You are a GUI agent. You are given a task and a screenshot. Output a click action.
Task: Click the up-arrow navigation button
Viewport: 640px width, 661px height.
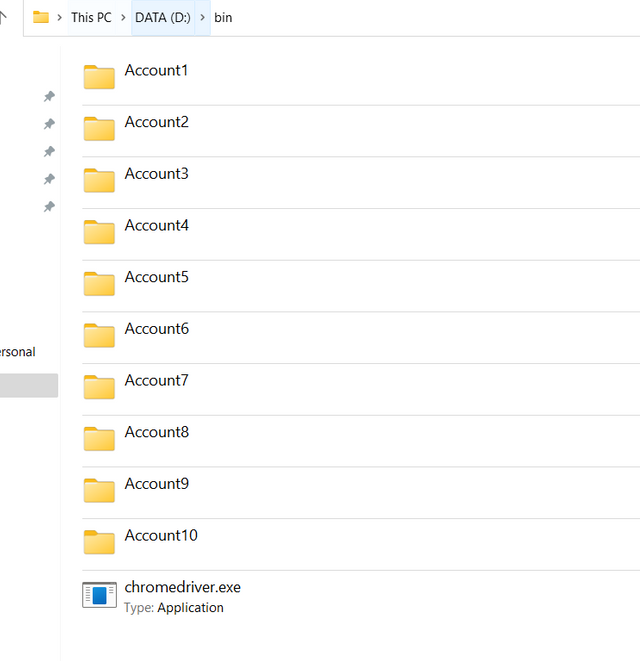(x=3, y=17)
